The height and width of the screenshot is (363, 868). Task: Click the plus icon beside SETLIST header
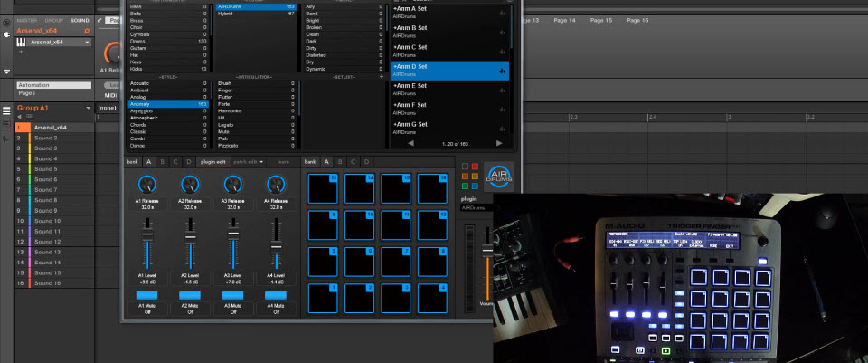tap(381, 77)
